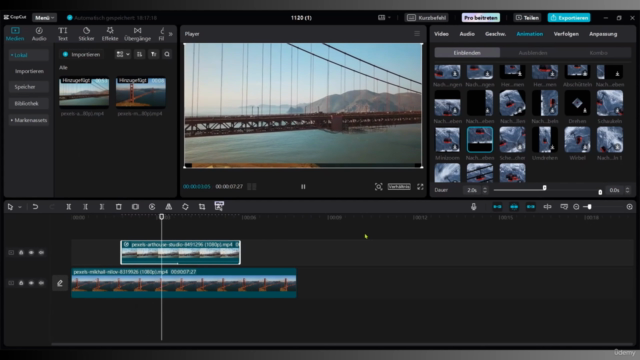
Task: Open the Text tool panel
Action: click(62, 34)
